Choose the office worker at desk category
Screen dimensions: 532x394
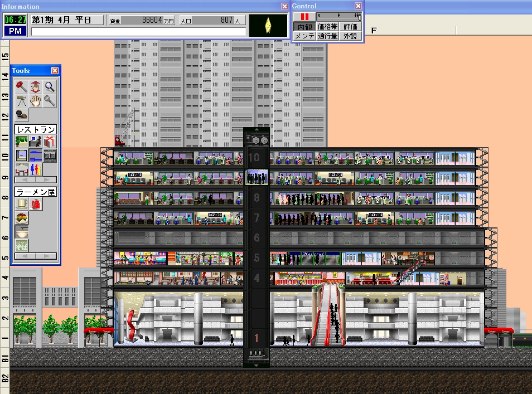(x=35, y=141)
